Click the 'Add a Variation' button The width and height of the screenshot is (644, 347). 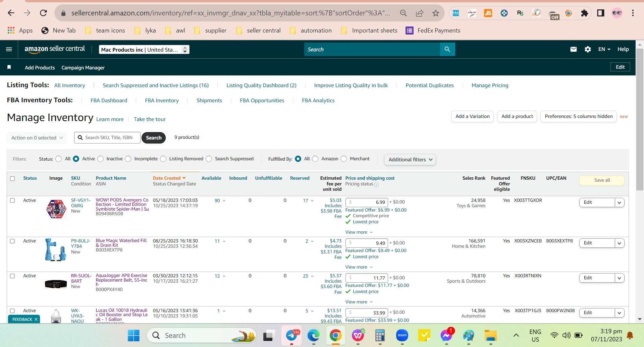tap(473, 116)
